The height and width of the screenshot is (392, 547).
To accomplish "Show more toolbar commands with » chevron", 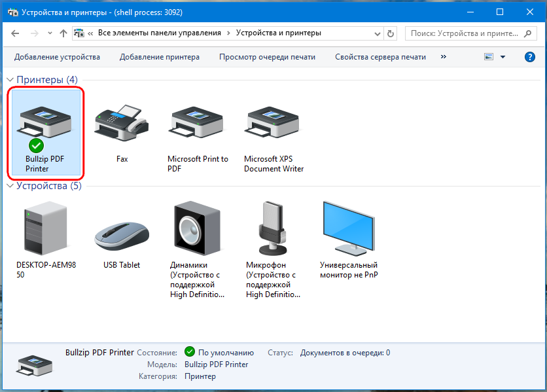I will (x=444, y=56).
